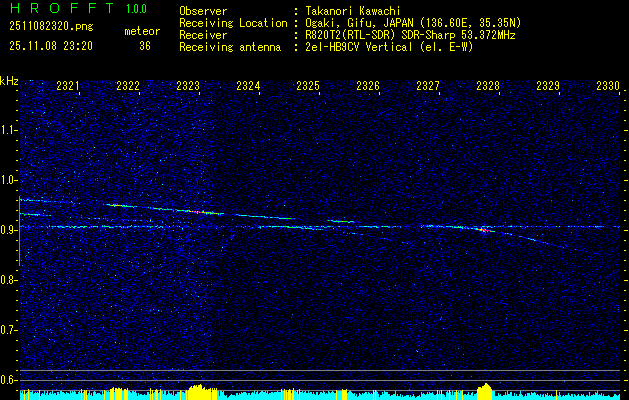Image resolution: width=629 pixels, height=400 pixels.
Task: Click the tall yellow power burst under 2328
Action: point(485,391)
